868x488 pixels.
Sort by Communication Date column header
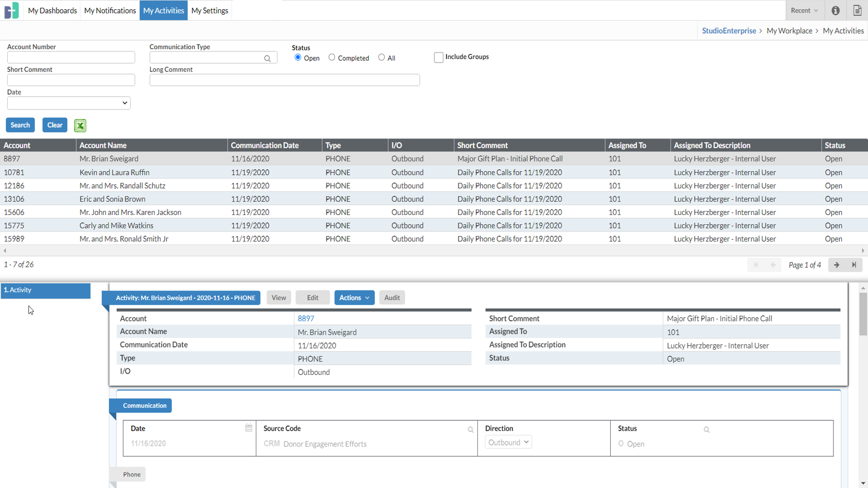click(275, 146)
